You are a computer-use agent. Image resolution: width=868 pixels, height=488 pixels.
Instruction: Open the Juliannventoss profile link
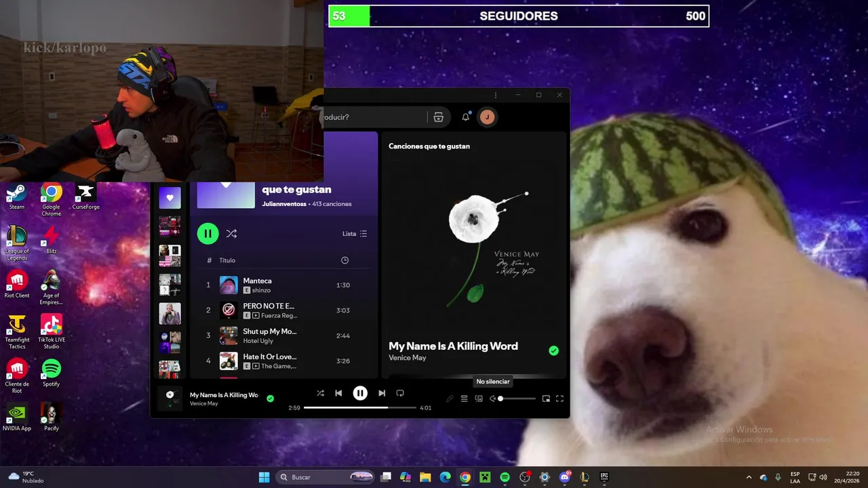[283, 204]
